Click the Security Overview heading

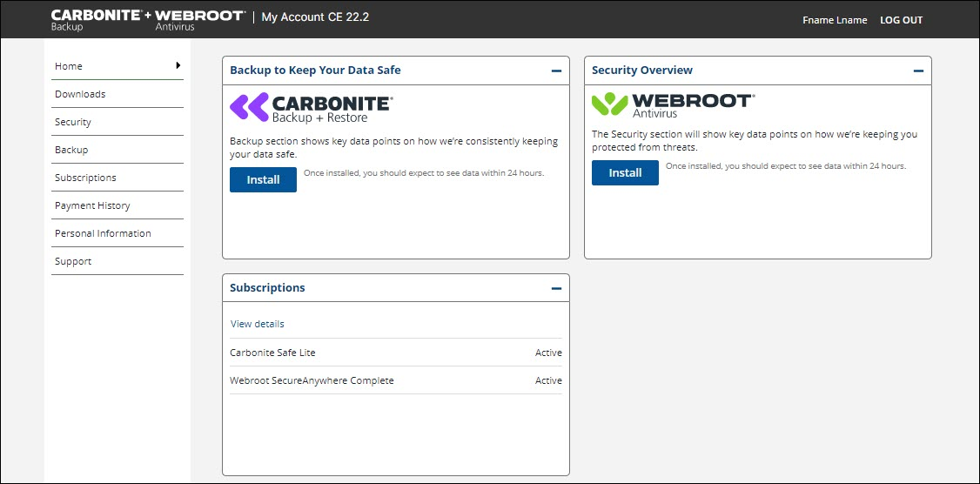tap(642, 70)
